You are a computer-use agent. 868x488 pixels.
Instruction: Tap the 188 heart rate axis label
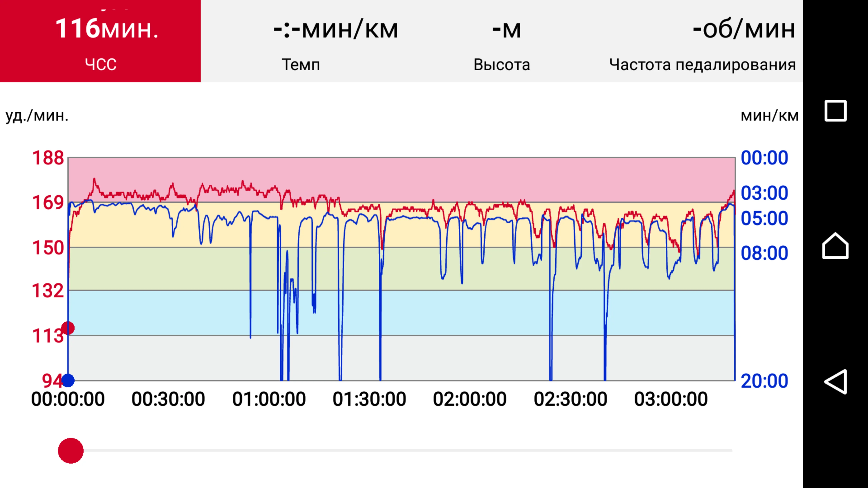(48, 158)
